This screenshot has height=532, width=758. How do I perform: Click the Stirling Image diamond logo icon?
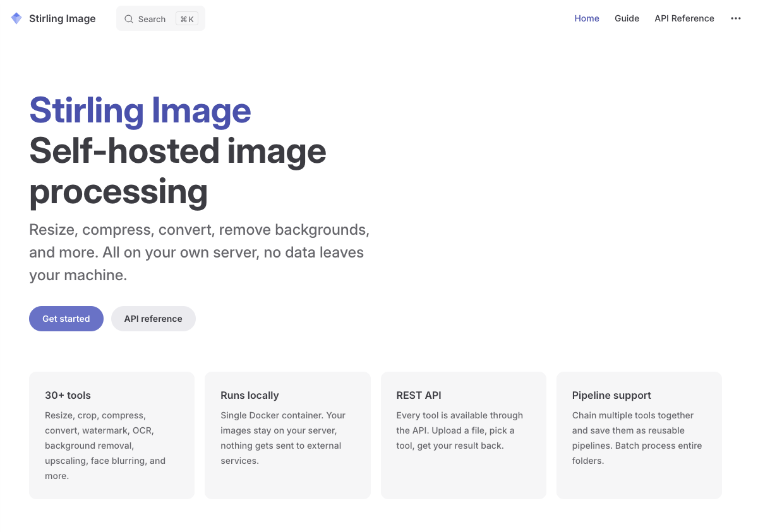[x=16, y=19]
